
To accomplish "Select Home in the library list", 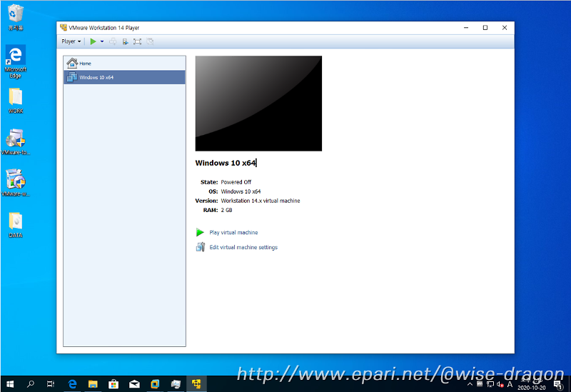I will coord(124,64).
